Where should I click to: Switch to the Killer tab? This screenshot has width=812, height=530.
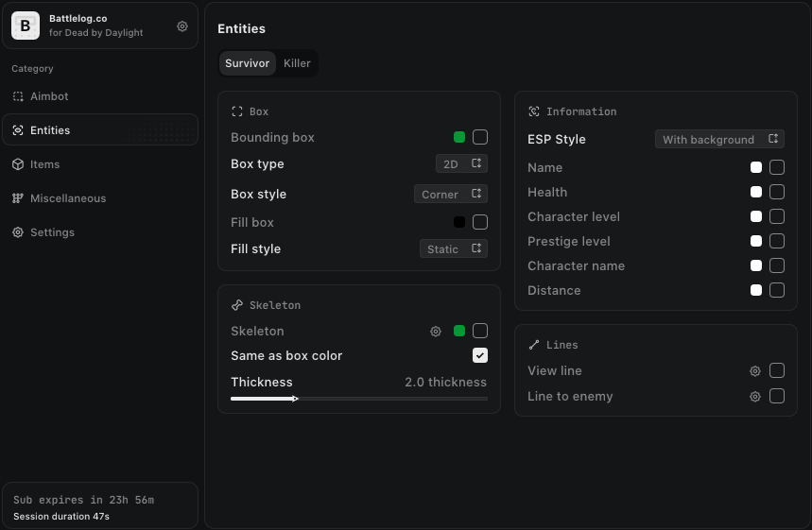tap(297, 63)
